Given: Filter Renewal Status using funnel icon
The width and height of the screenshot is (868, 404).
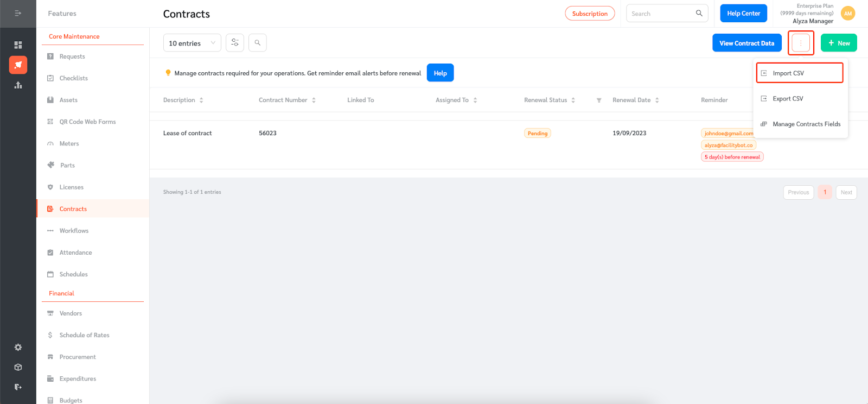Looking at the screenshot, I should pos(599,100).
